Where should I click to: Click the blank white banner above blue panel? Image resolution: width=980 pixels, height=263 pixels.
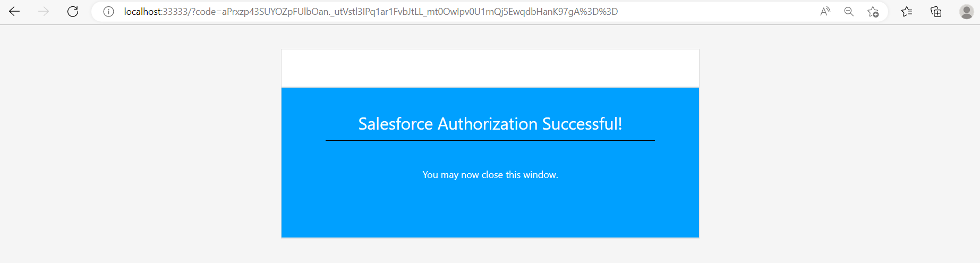coord(490,68)
